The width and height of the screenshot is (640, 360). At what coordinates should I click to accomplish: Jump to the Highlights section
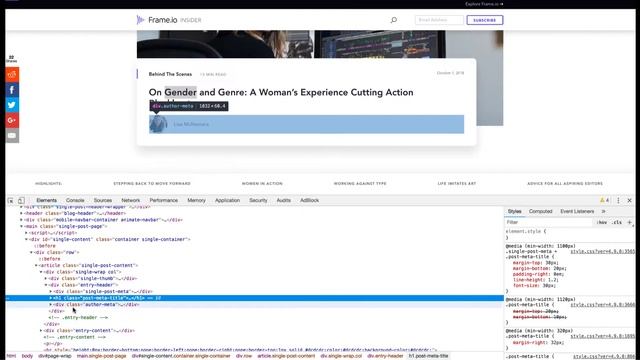(x=49, y=184)
